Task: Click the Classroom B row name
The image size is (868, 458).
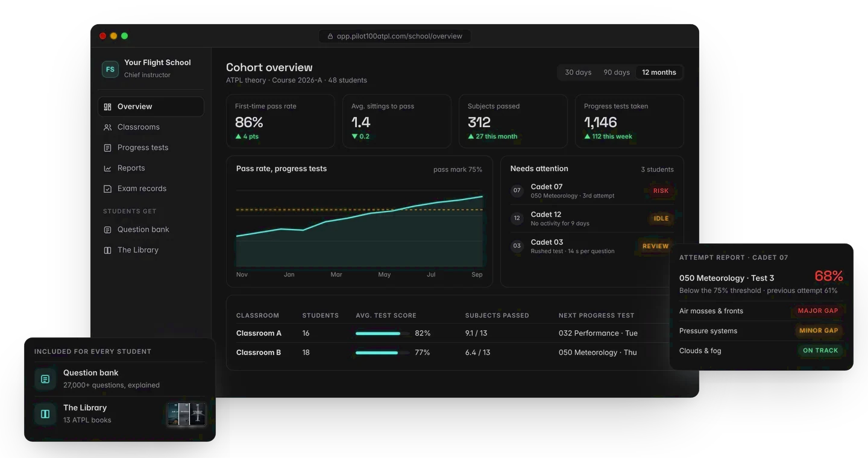Action: (x=259, y=353)
